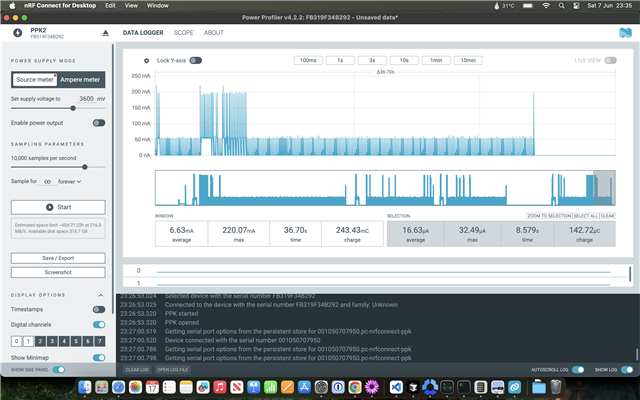The height and width of the screenshot is (400, 640).
Task: Disable Autoscroll Log toggle
Action: (x=578, y=370)
